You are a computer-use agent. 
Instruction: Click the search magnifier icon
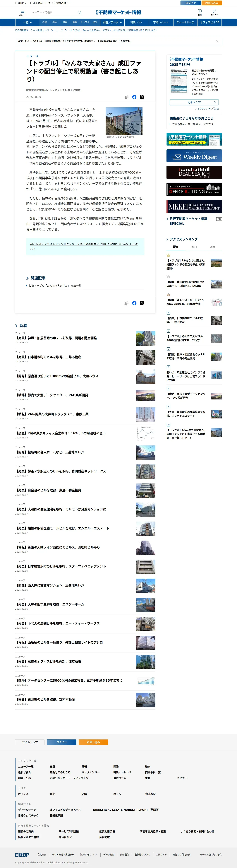pyautogui.click(x=80, y=13)
